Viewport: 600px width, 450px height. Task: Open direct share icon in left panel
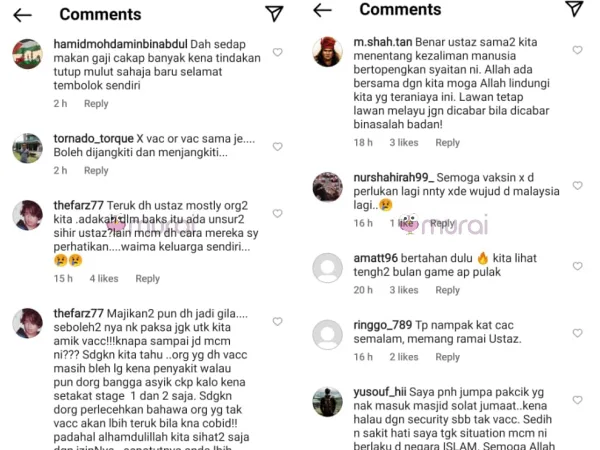click(x=274, y=14)
